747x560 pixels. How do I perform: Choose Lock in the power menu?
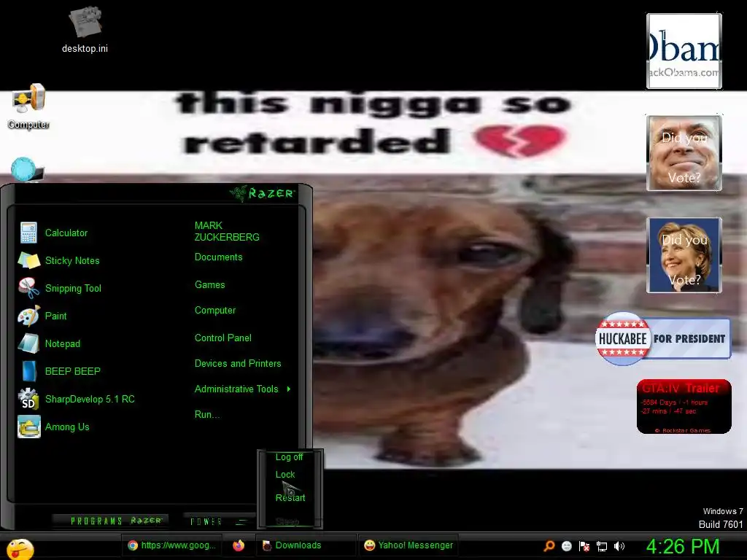pyautogui.click(x=285, y=475)
